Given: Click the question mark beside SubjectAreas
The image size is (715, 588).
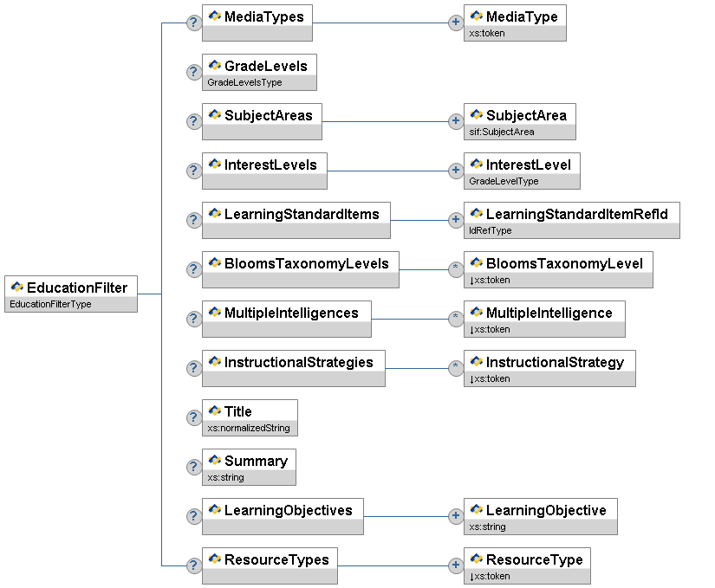Looking at the screenshot, I should (194, 121).
